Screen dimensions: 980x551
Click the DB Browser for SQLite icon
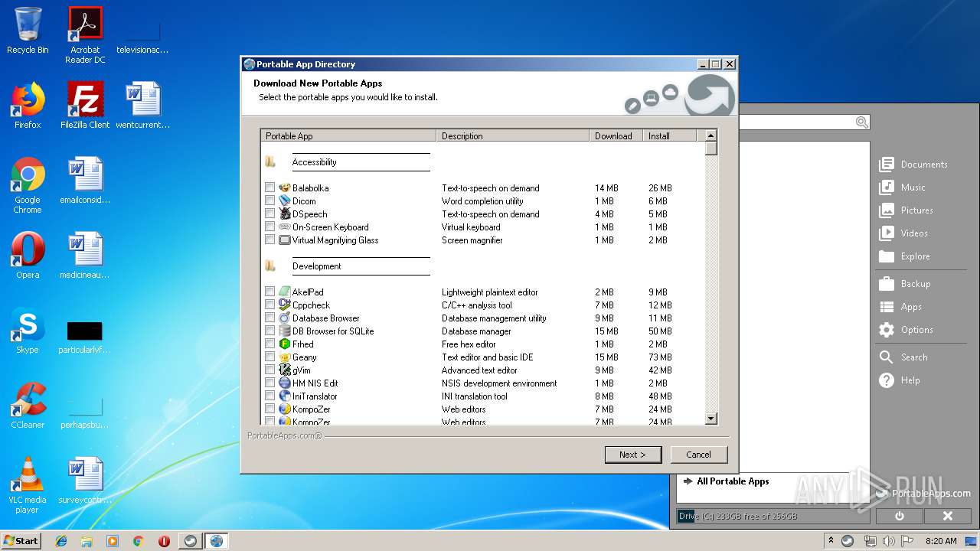tap(285, 331)
